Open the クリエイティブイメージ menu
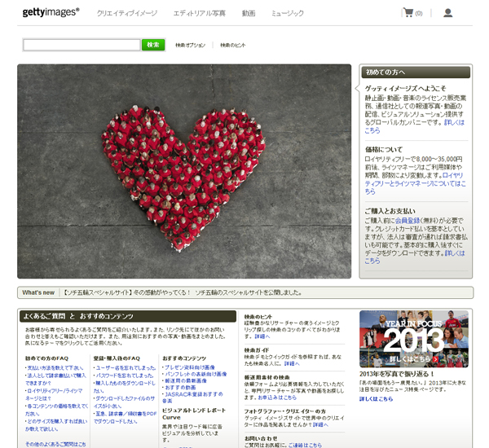The height and width of the screenshot is (448, 489). click(x=127, y=13)
